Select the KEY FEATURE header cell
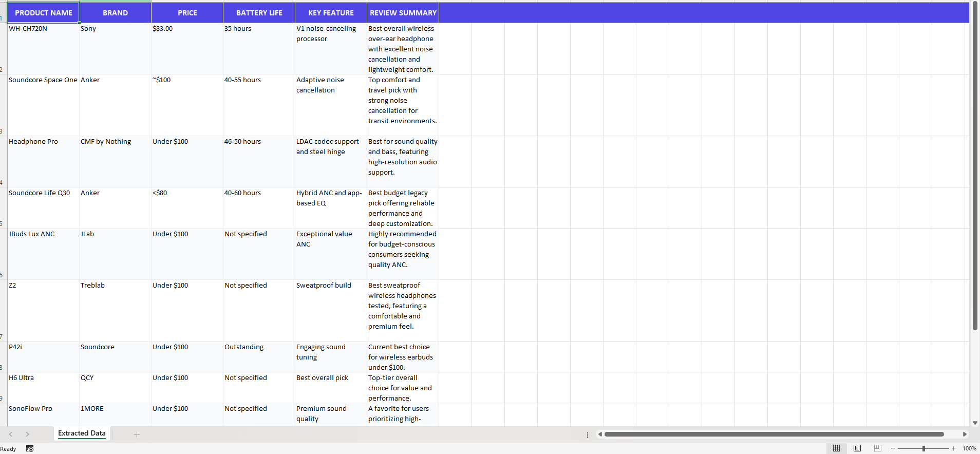The width and height of the screenshot is (980, 454). pos(331,13)
